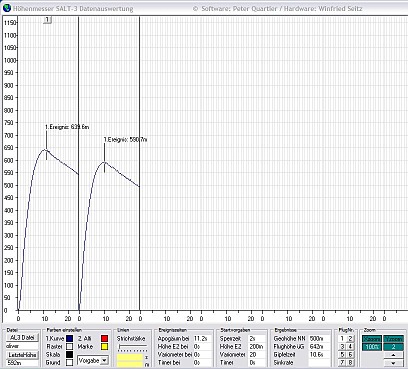
Task: Select flight number 4 button
Action: point(350,347)
